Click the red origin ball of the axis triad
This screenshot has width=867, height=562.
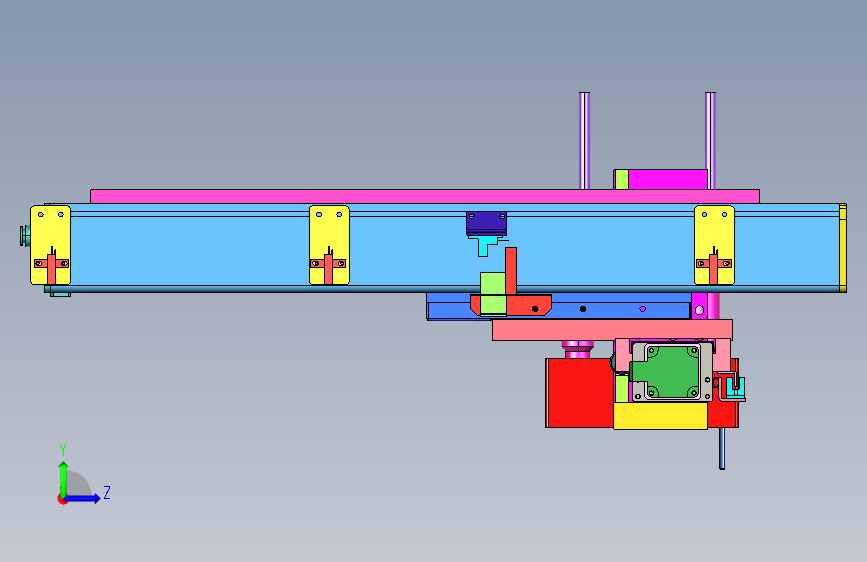tap(62, 499)
